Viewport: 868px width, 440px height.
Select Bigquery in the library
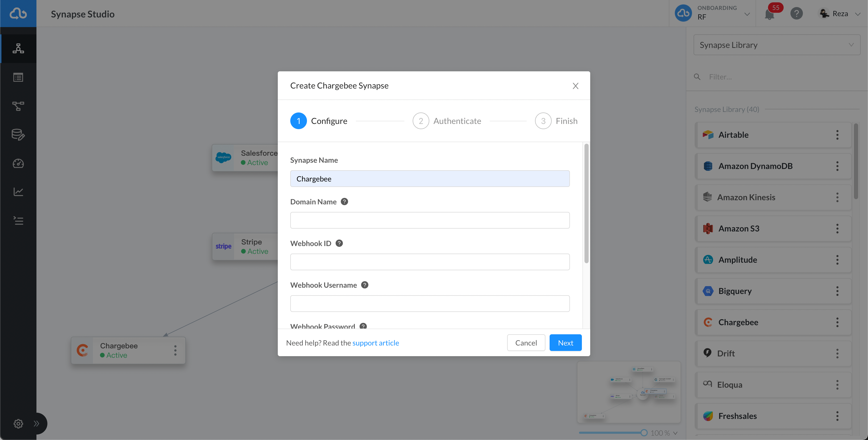[773, 291]
